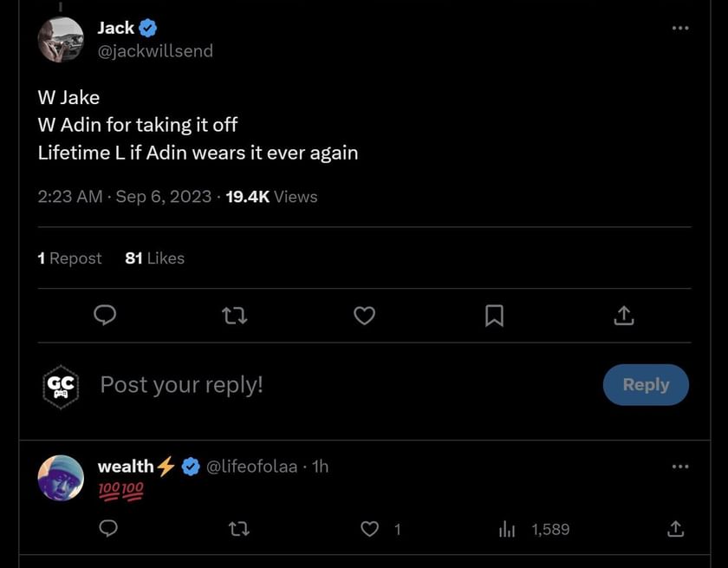728x568 pixels.
Task: Open the @jackwillsend handle link
Action: click(x=155, y=51)
